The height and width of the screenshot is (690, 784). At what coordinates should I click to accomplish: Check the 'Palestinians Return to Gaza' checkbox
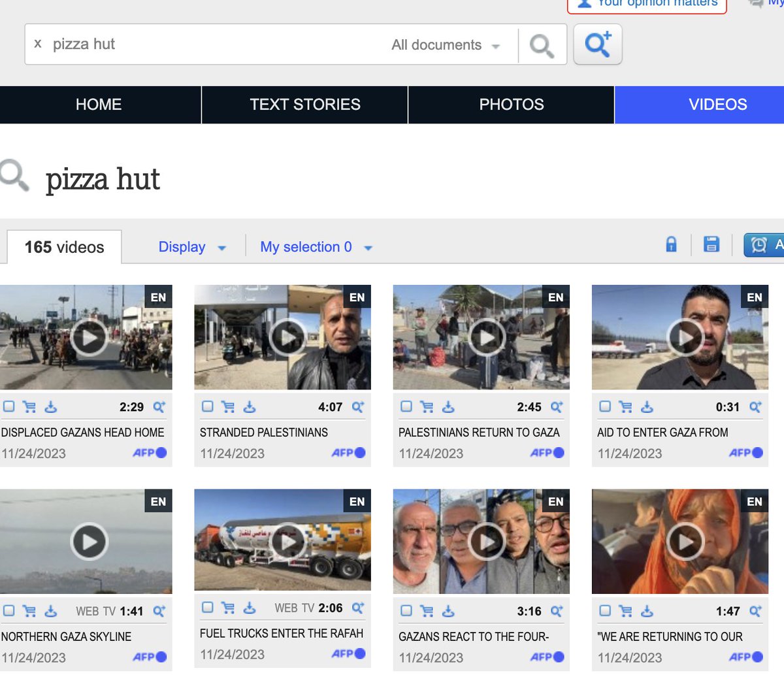[x=406, y=406]
